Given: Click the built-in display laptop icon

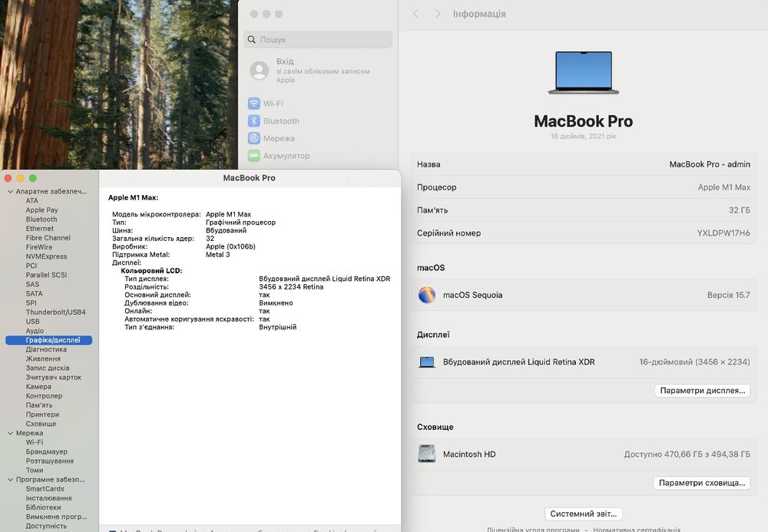Looking at the screenshot, I should click(427, 362).
